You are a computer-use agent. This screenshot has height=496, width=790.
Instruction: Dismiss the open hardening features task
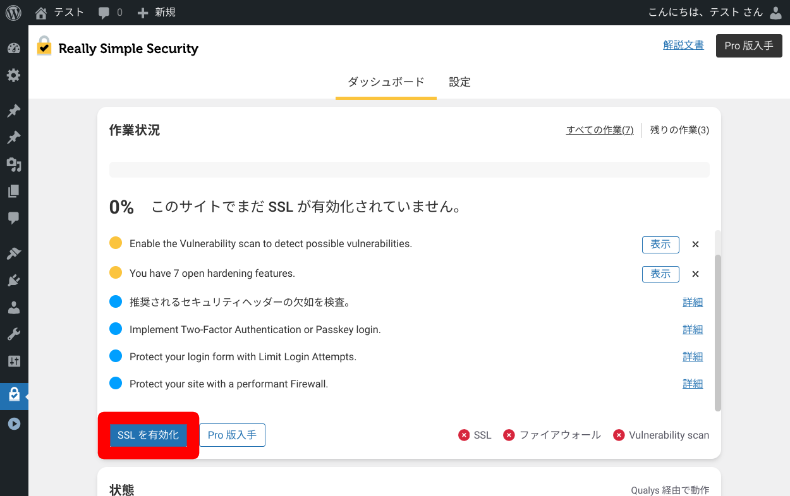pos(696,274)
